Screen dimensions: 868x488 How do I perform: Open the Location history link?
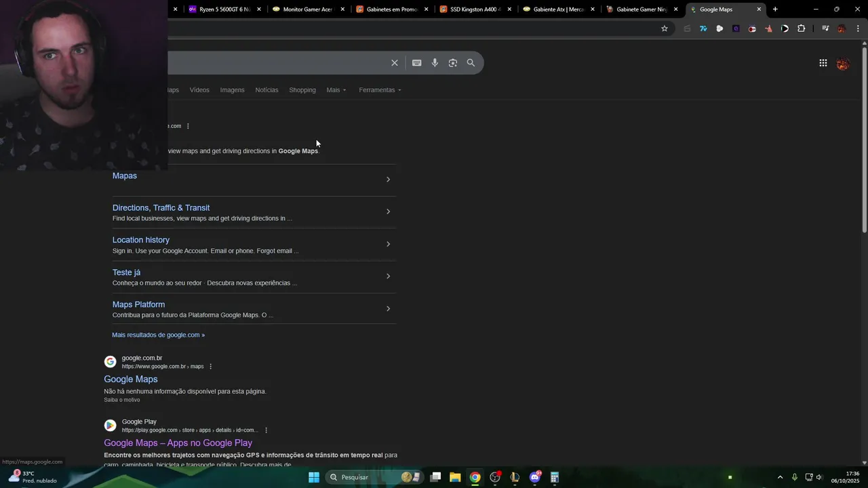pyautogui.click(x=141, y=240)
